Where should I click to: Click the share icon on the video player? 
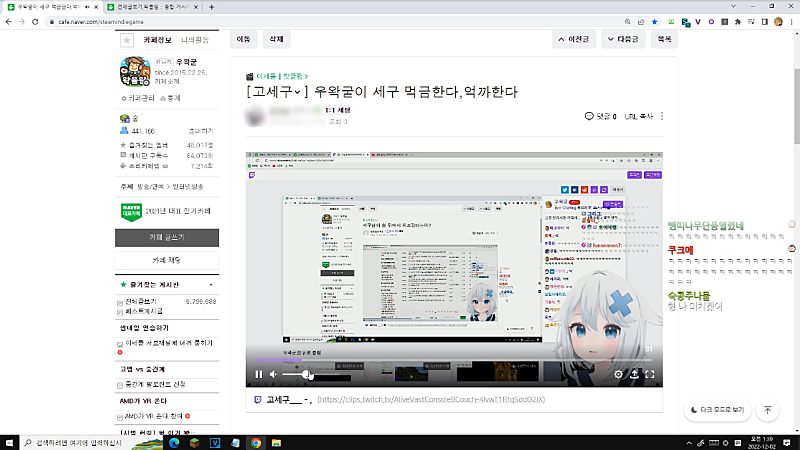tap(634, 374)
